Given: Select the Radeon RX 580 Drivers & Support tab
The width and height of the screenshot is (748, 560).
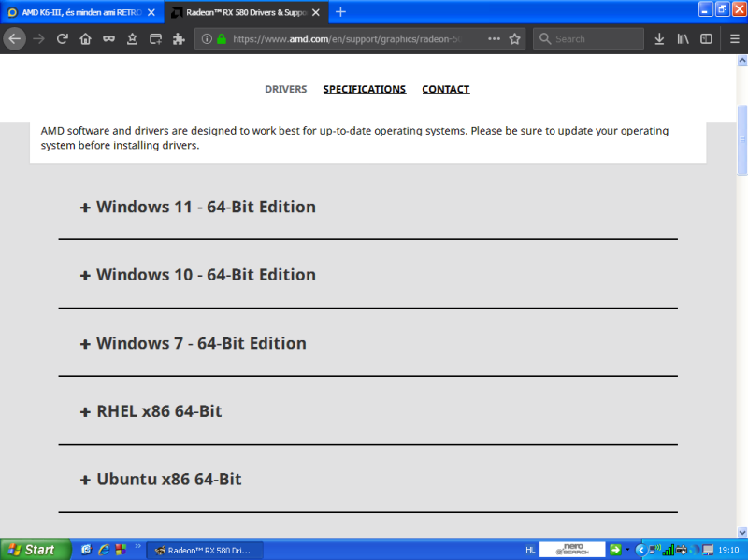Looking at the screenshot, I should click(246, 12).
